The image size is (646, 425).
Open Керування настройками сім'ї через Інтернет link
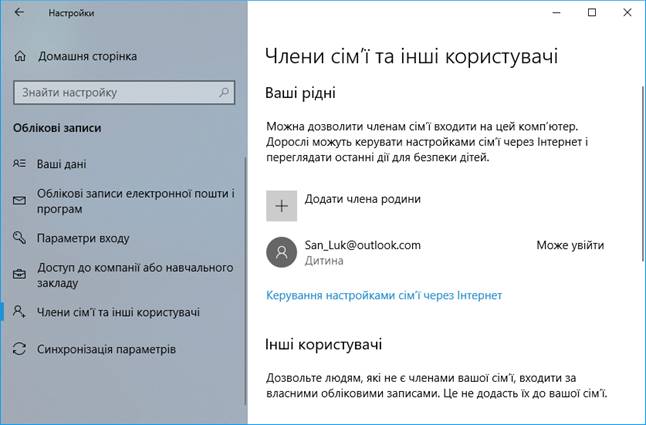pos(384,295)
